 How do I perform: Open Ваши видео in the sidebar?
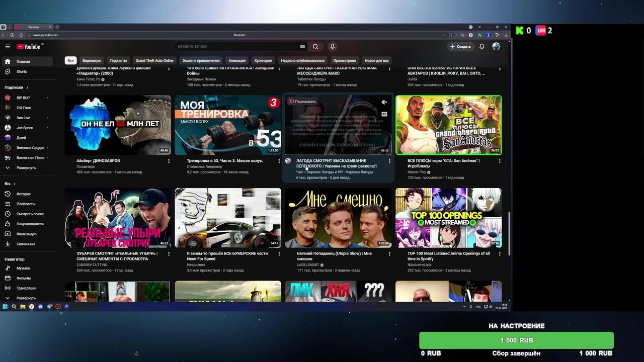(26, 234)
